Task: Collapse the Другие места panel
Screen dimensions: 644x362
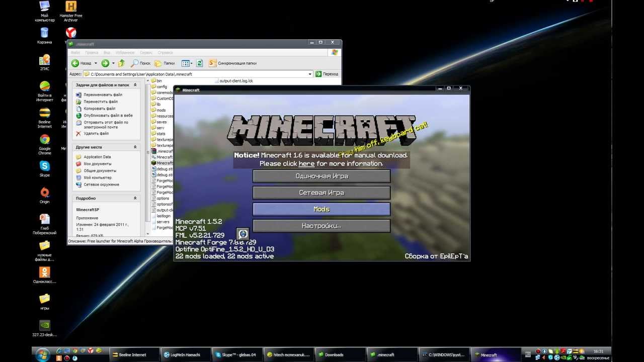Action: (135, 147)
